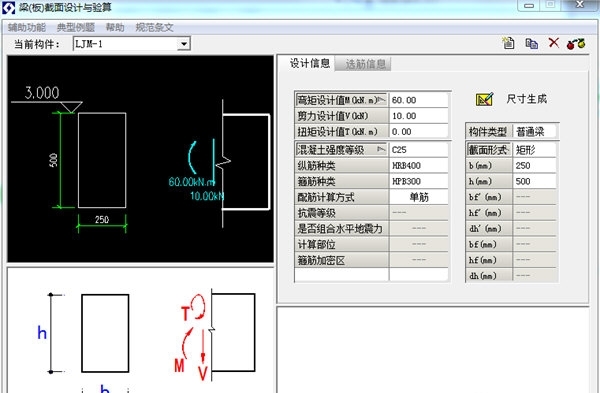Click the moment value 60.00 field

point(419,100)
